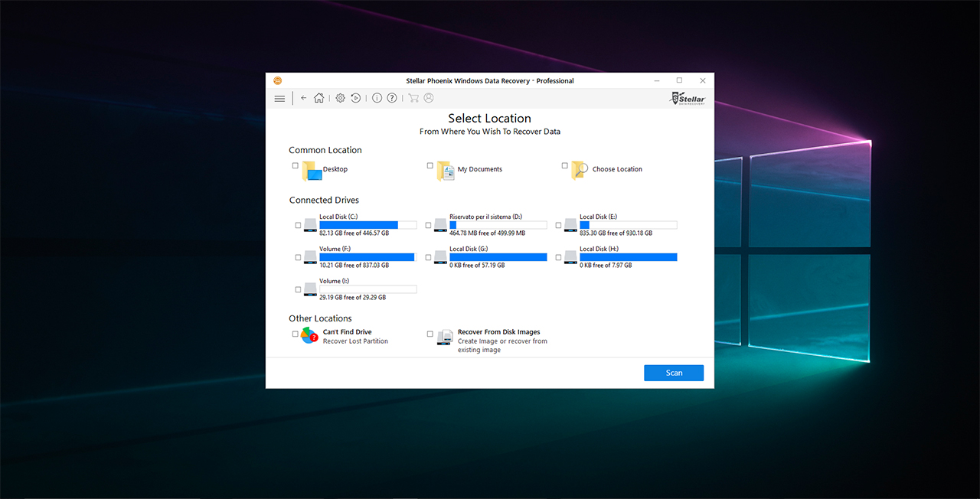Click the "Volume (F:)" label
The image size is (980, 499).
(335, 249)
